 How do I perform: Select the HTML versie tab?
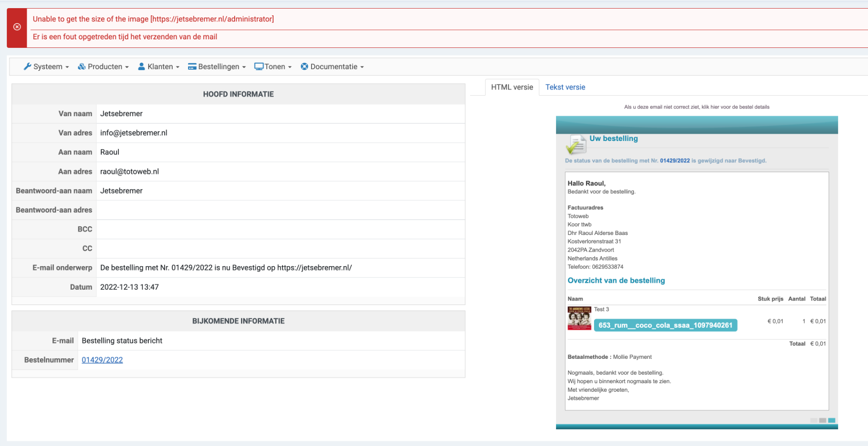click(x=512, y=87)
